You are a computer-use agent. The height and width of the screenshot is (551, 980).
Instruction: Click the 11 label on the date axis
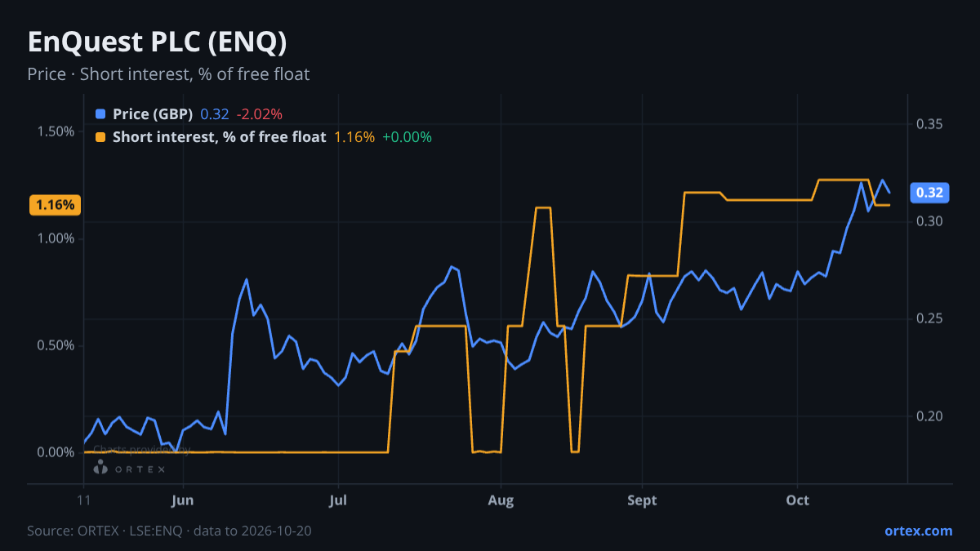pyautogui.click(x=84, y=500)
